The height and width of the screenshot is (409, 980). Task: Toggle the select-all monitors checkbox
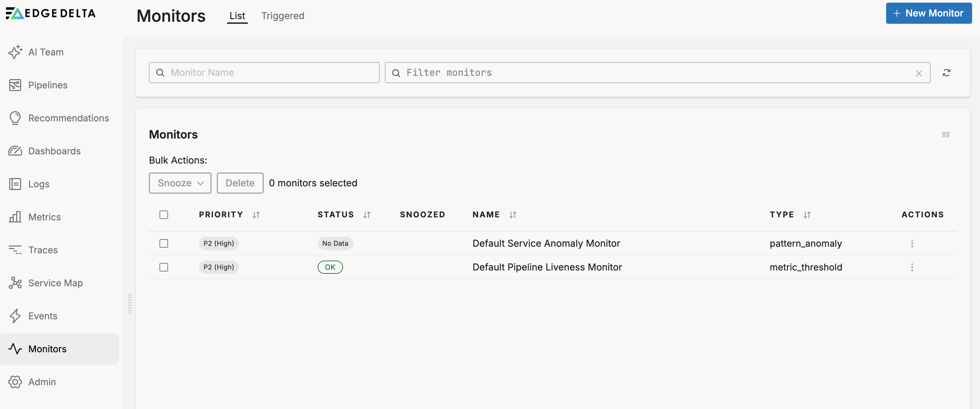(163, 215)
